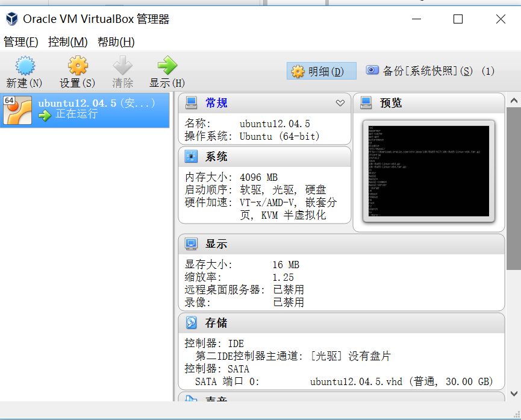Switch to Snapshots 备份[系统快照](S) view
Image resolution: width=521 pixels, height=420 pixels.
[x=430, y=71]
